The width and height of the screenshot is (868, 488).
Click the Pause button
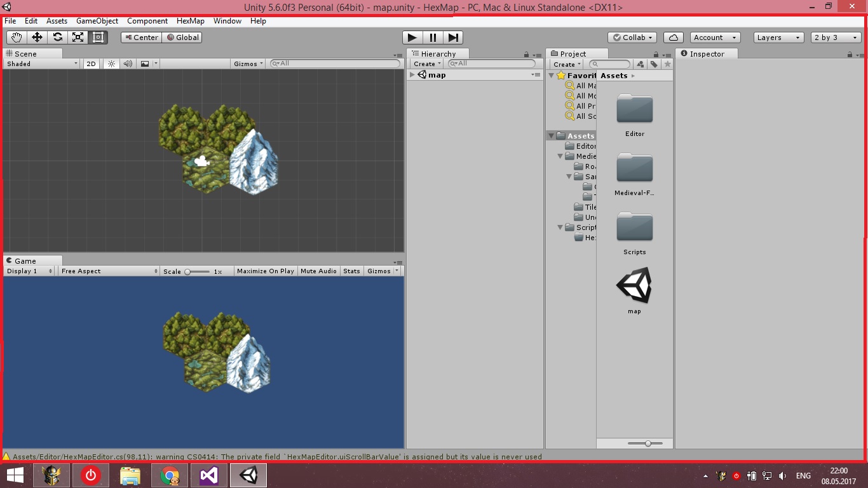pos(433,37)
